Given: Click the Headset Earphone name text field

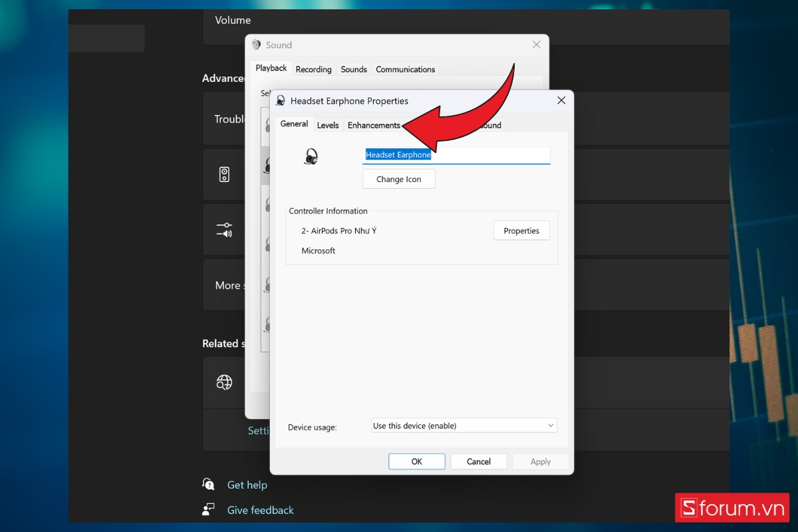Looking at the screenshot, I should (456, 155).
